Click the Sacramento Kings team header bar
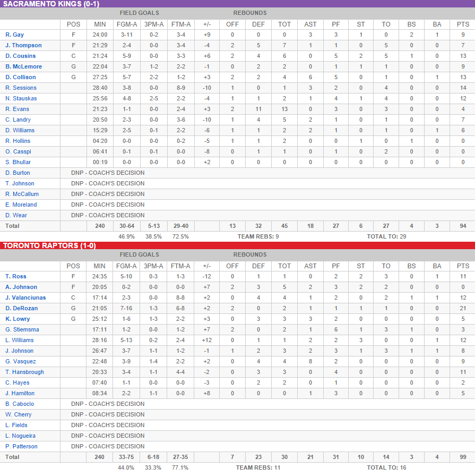This screenshot has height=476, width=475. pyautogui.click(x=237, y=4)
